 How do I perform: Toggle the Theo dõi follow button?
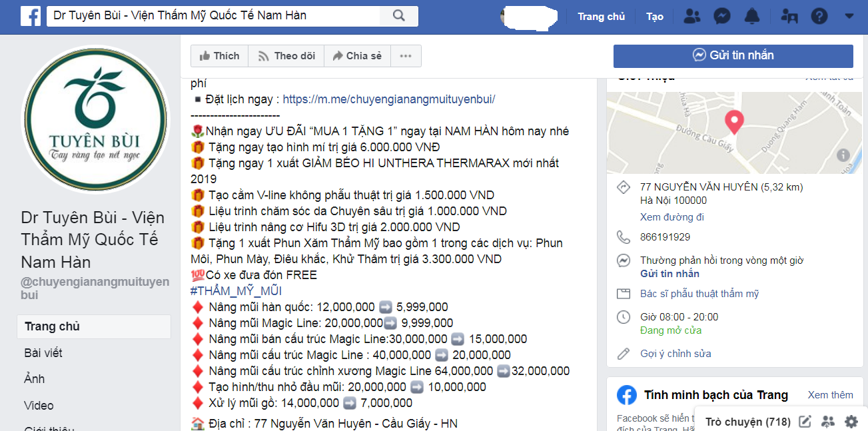pyautogui.click(x=286, y=56)
